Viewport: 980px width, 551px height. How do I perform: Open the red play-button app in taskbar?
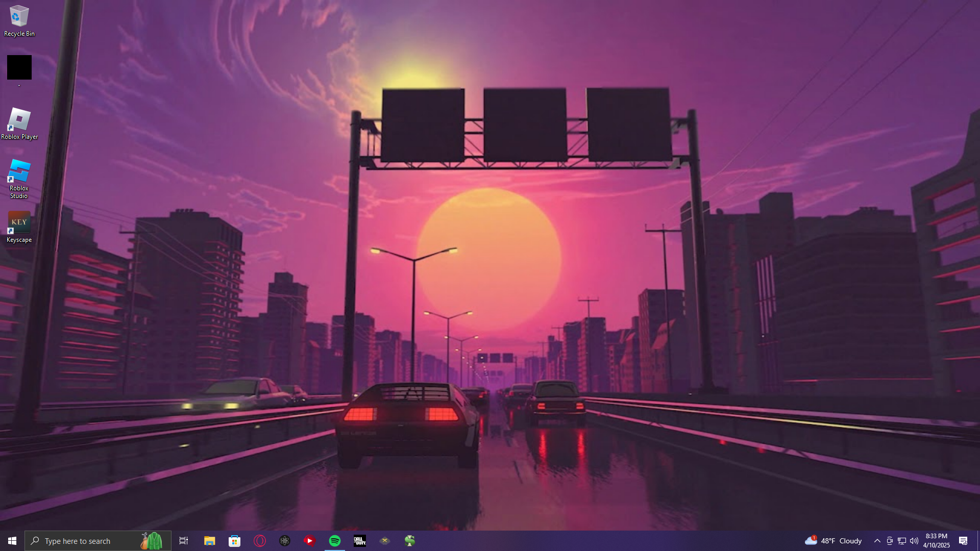tap(309, 541)
